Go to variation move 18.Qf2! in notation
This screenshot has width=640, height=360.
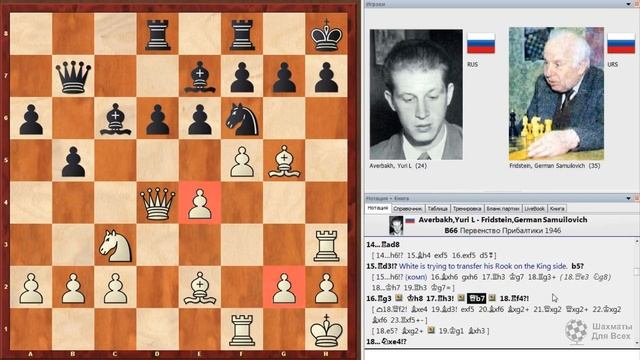pyautogui.click(x=391, y=309)
